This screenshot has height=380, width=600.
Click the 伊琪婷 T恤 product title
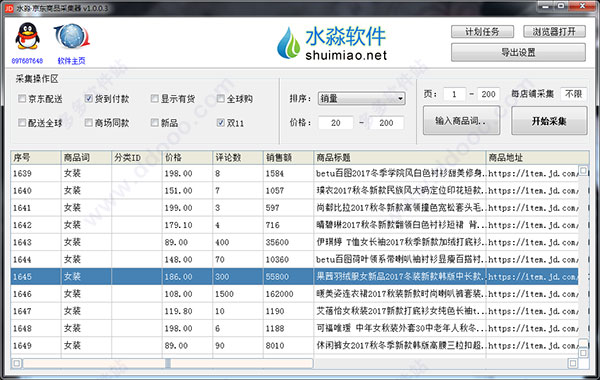[x=401, y=242]
